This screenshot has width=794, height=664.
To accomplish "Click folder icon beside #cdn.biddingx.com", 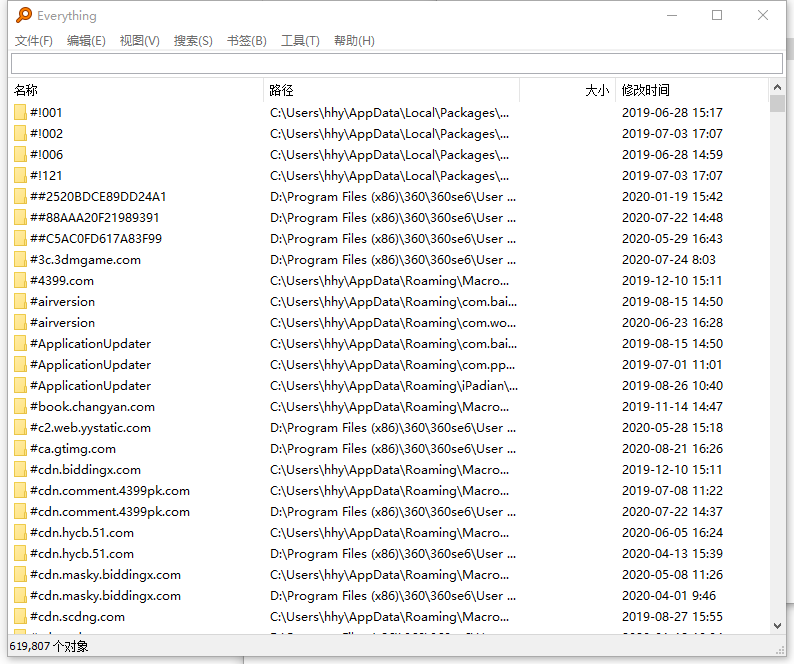I will [x=20, y=470].
